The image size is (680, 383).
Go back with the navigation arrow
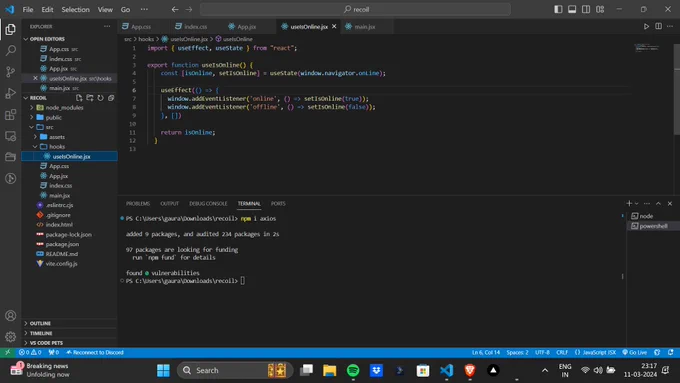tap(175, 9)
